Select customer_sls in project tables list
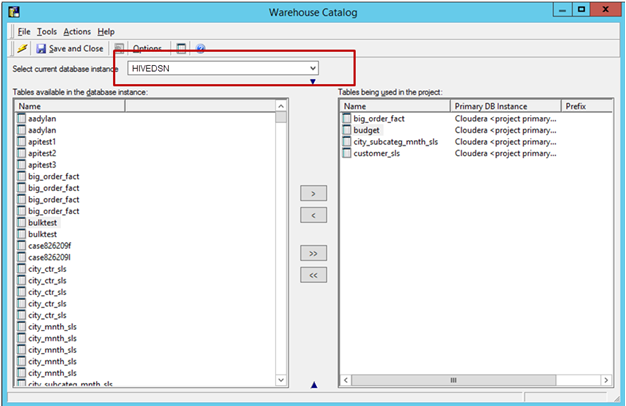Viewport: 626px width, 406px height. point(376,153)
